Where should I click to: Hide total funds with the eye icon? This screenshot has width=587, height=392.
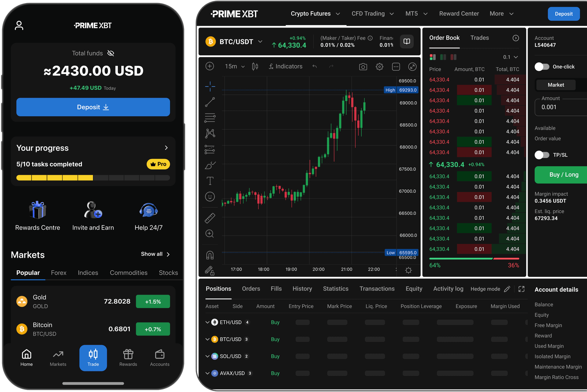click(111, 53)
